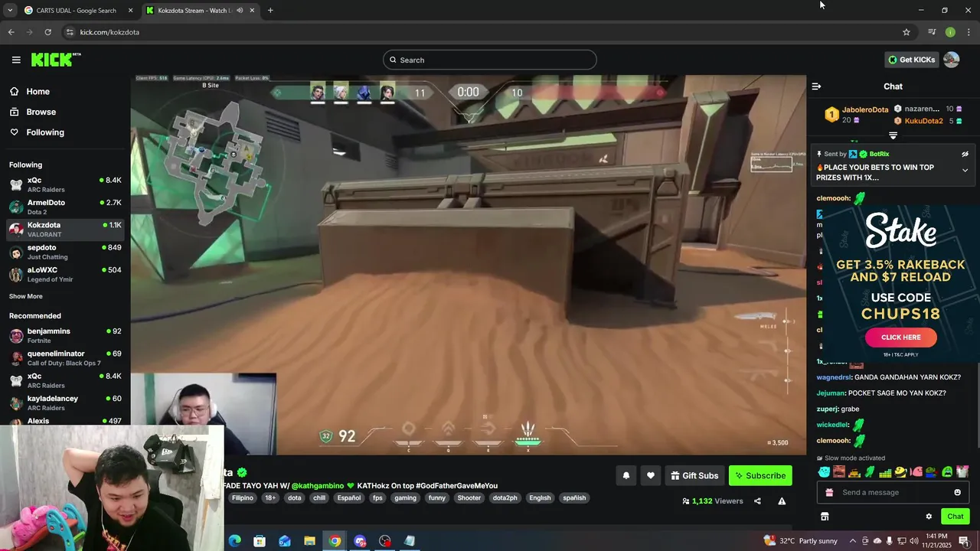Click the dota2ph tag
980x551 pixels.
pyautogui.click(x=505, y=497)
